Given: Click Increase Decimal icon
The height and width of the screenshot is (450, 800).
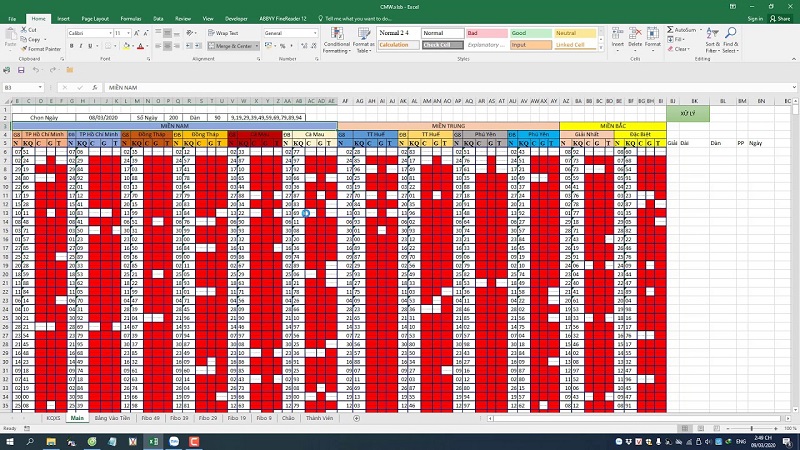Looking at the screenshot, I should tap(304, 46).
